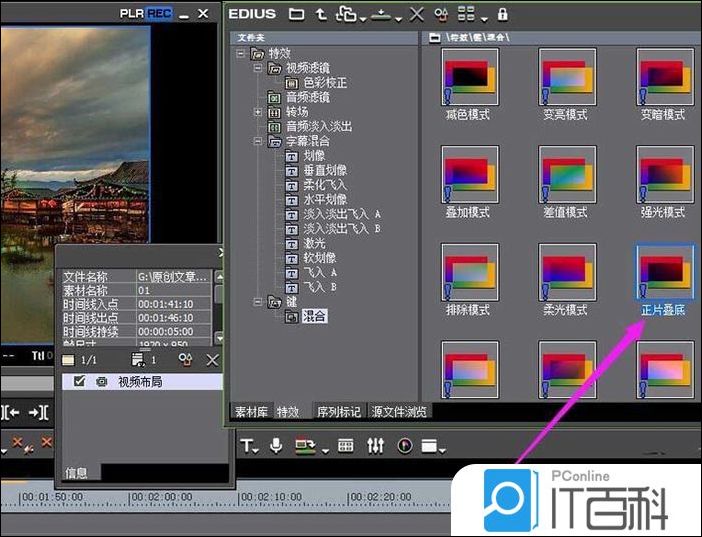Screen dimensions: 702x537
Task: Click the microphone voice-over icon
Action: [x=275, y=446]
